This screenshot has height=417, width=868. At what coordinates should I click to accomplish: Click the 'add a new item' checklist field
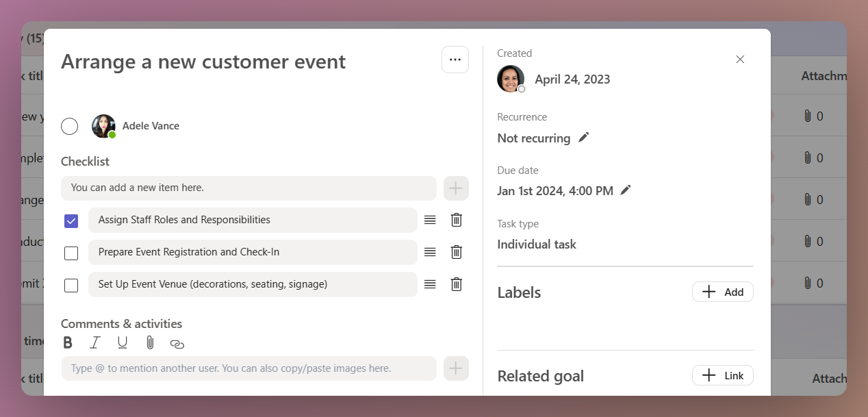pos(249,188)
